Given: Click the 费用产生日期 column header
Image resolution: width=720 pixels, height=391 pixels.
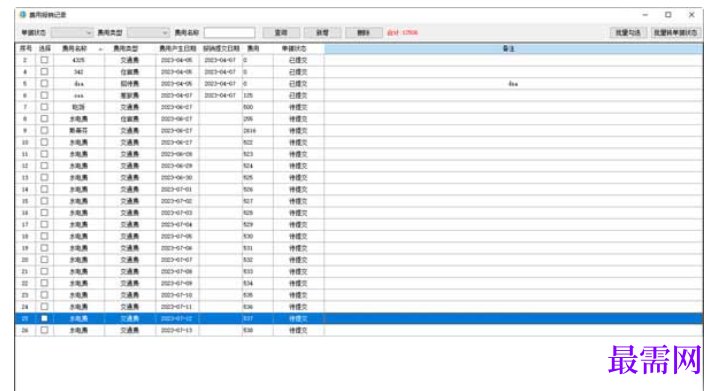Looking at the screenshot, I should [x=177, y=48].
